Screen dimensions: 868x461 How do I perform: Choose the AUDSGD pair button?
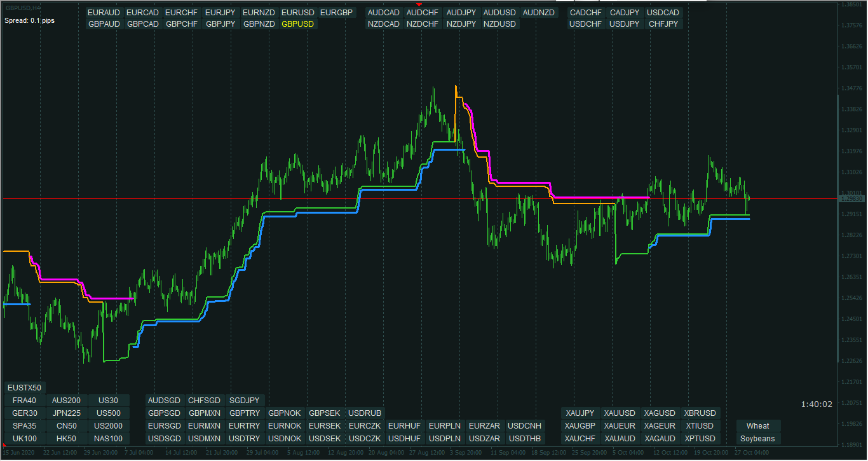click(x=165, y=401)
